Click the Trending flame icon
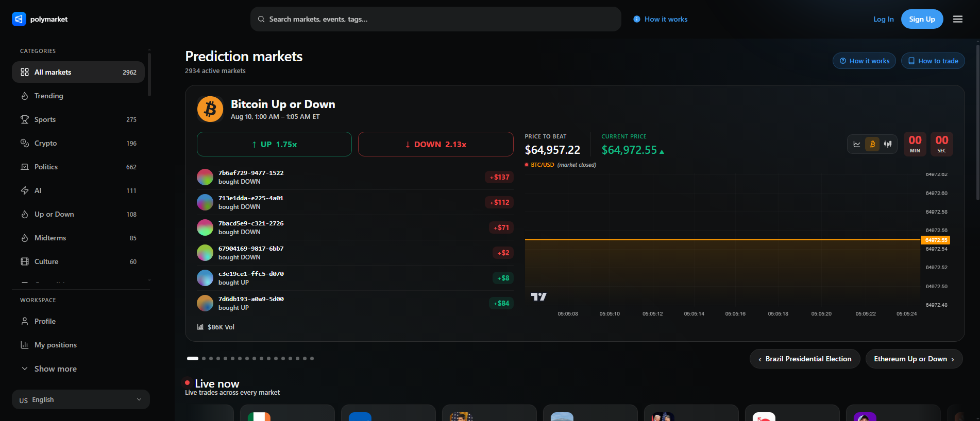This screenshot has height=421, width=980. (x=25, y=96)
